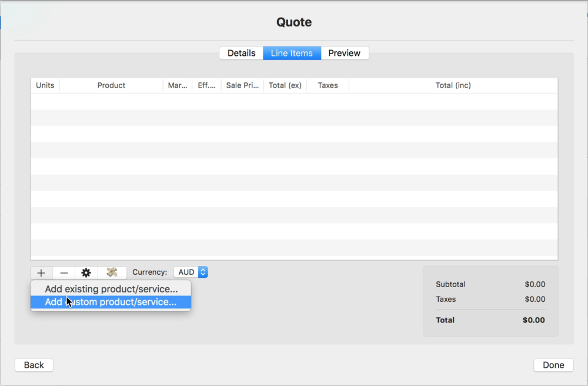588x386 pixels.
Task: Select Add existing product/service from the menu
Action: click(x=111, y=288)
